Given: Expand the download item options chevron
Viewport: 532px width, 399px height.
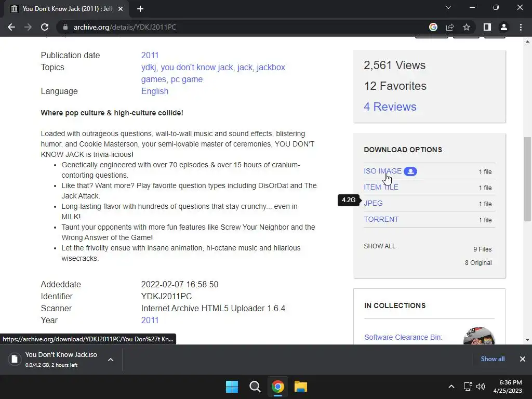Looking at the screenshot, I should click(x=111, y=360).
